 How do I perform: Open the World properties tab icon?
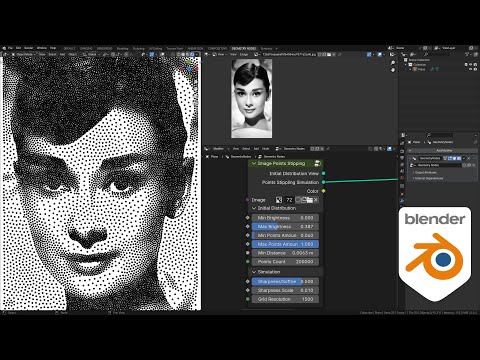402,178
